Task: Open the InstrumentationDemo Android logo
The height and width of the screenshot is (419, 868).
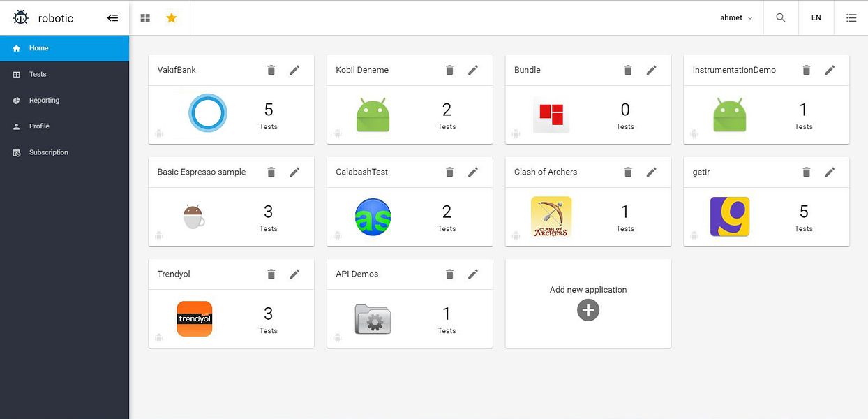Action: click(x=730, y=115)
